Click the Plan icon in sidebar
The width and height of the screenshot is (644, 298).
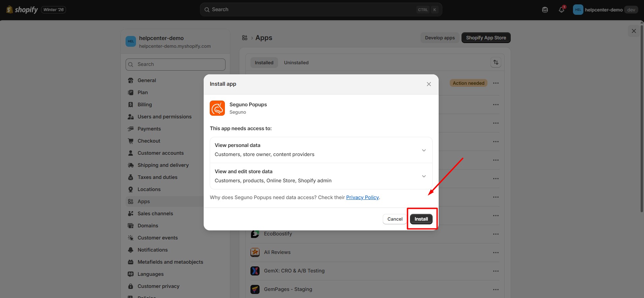tap(131, 92)
